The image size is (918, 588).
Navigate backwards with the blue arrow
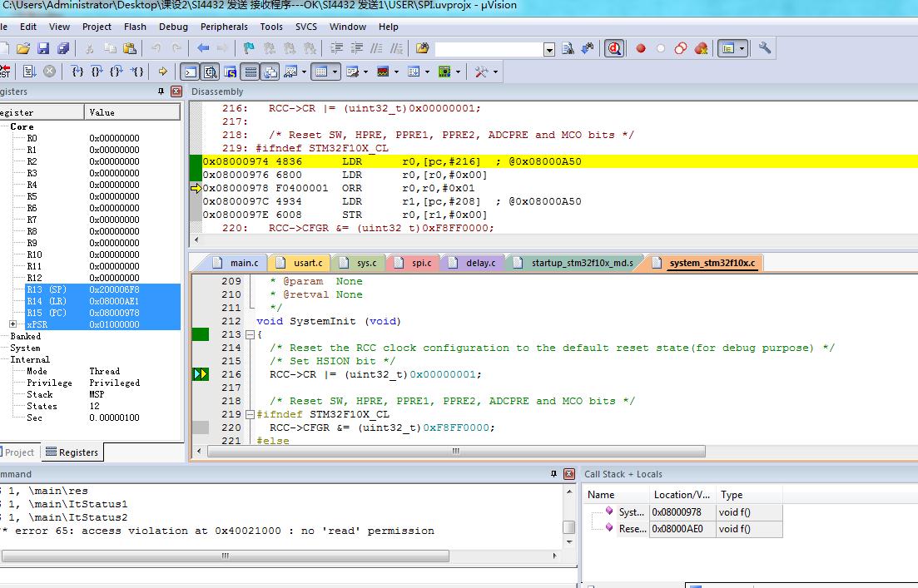tap(202, 48)
